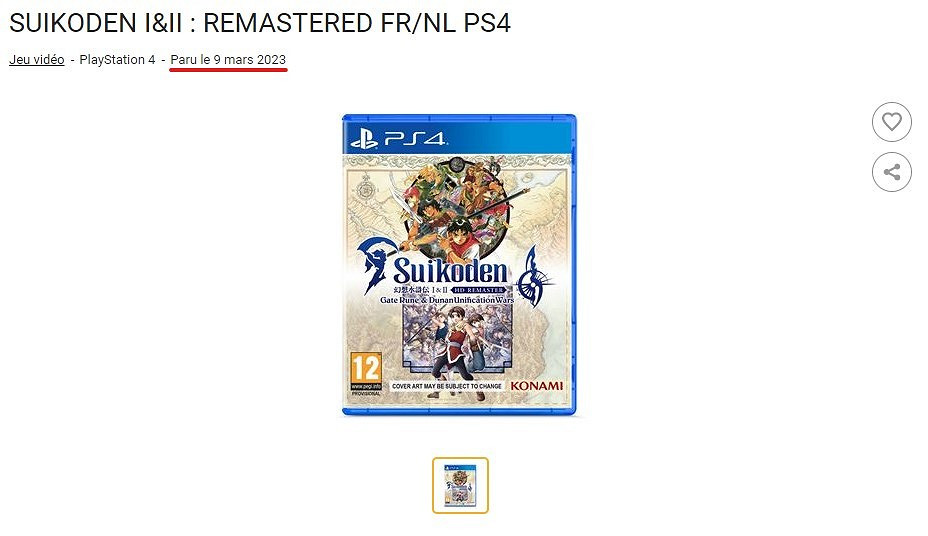This screenshot has width=928, height=536.
Task: Click the "Paru le 9 mars 2023" release date
Action: pos(228,60)
